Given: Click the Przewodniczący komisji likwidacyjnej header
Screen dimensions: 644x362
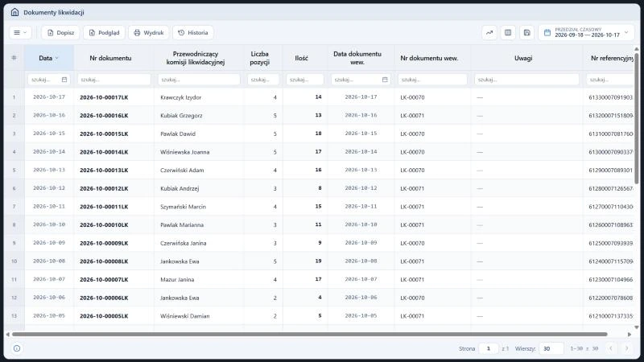Looking at the screenshot, I should point(196,58).
